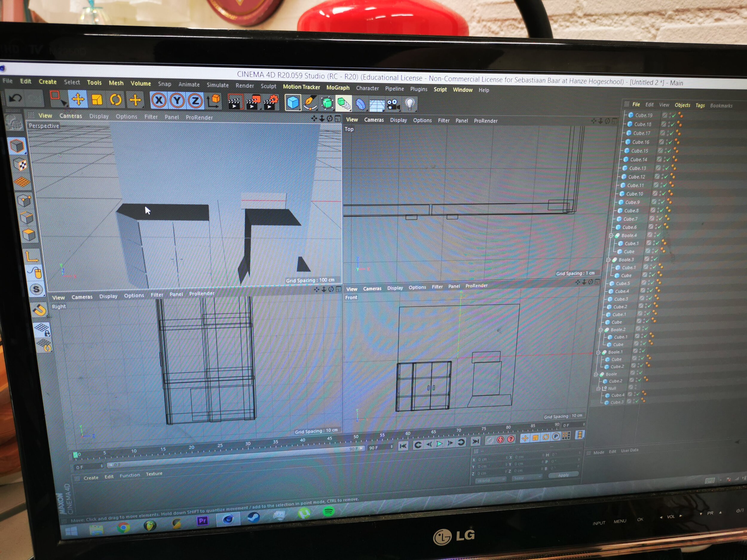Screen dimensions: 747x560
Task: Open the Window menu
Action: [x=462, y=90]
